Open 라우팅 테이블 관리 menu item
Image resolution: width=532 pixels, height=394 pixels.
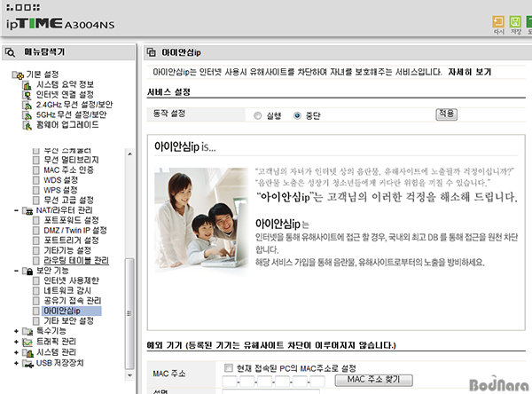point(76,261)
